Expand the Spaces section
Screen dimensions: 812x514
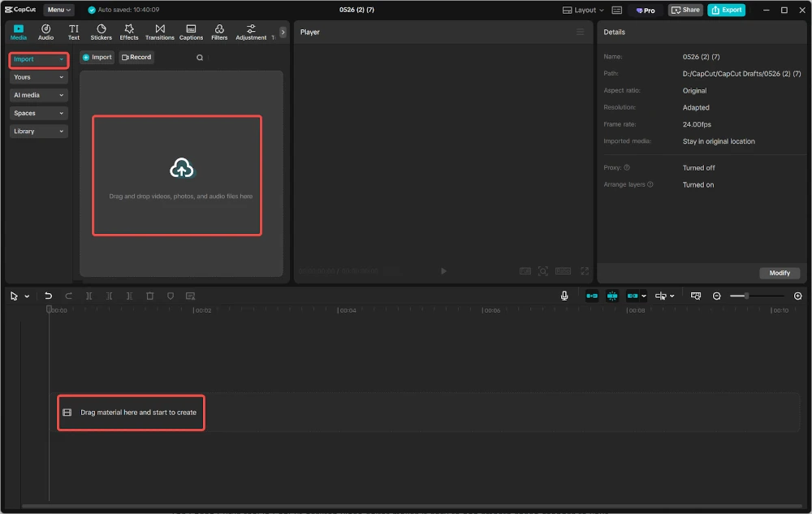[38, 114]
